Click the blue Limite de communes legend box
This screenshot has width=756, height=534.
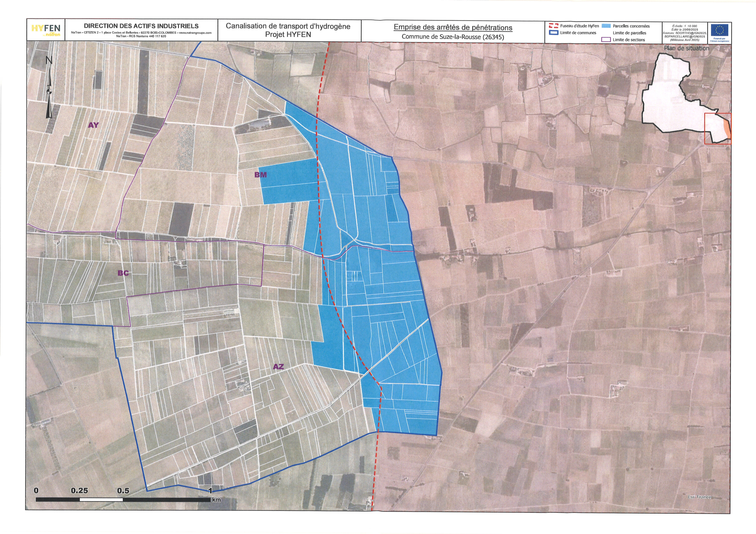pyautogui.click(x=553, y=32)
